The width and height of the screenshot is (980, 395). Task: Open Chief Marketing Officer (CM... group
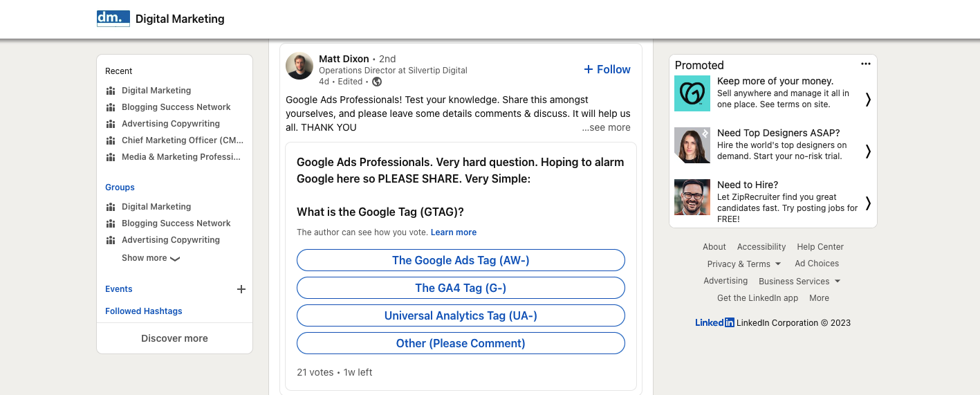pyautogui.click(x=183, y=140)
